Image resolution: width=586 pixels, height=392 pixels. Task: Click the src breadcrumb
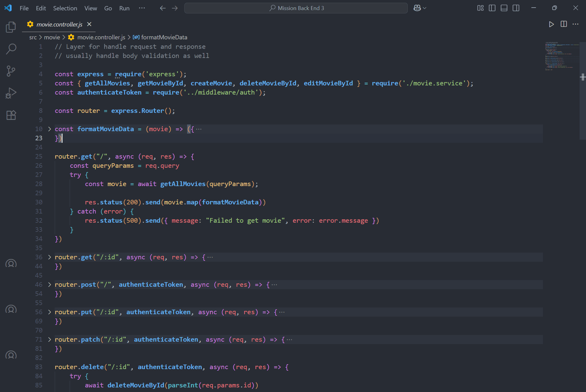33,37
